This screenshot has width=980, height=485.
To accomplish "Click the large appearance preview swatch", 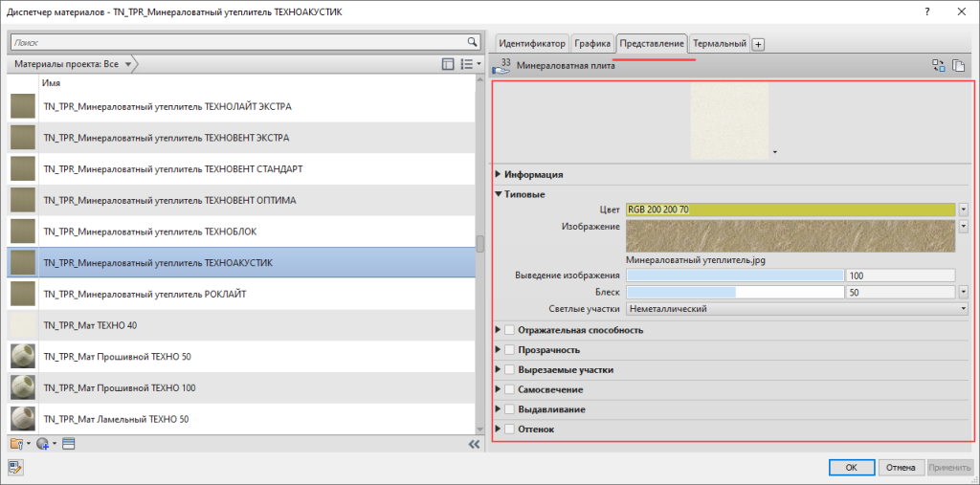I will (x=729, y=120).
